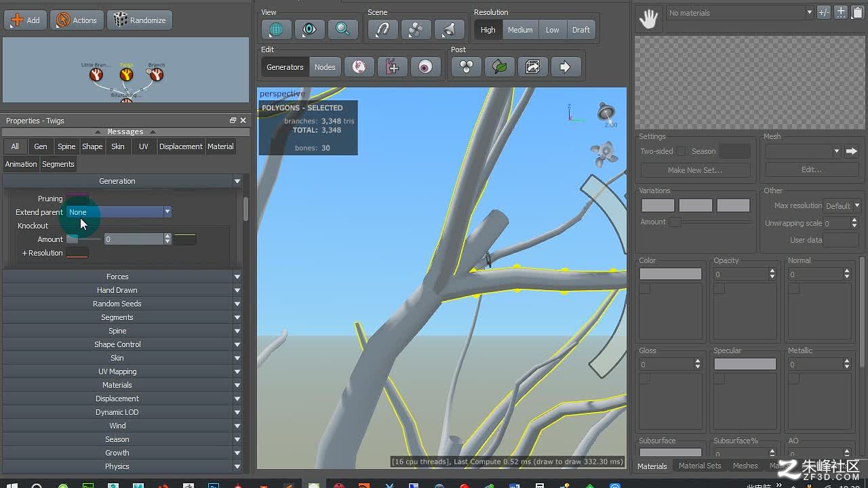Open the Mesh selection dropdown
Viewport: 868px width, 488px height.
coord(803,151)
